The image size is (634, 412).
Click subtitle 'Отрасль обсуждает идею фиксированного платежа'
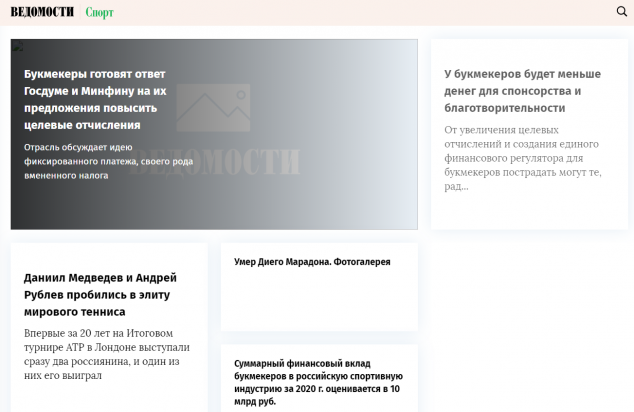(108, 161)
